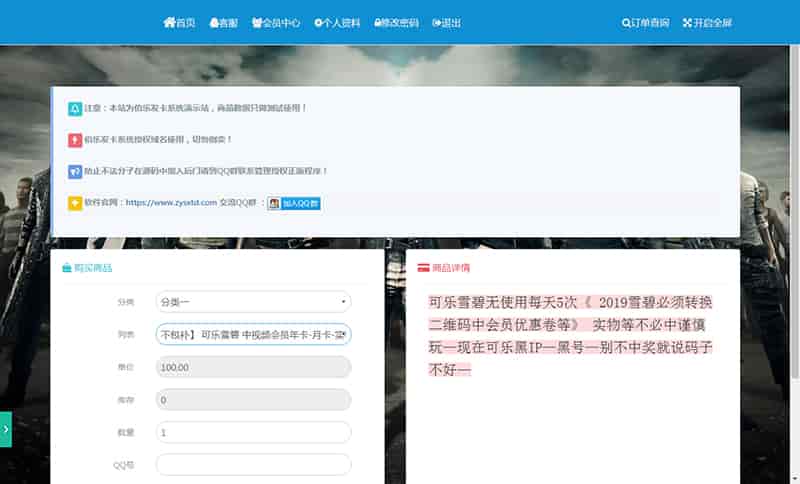This screenshot has width=800, height=484.
Task: Open 订单查询 search icon item
Action: [x=645, y=23]
